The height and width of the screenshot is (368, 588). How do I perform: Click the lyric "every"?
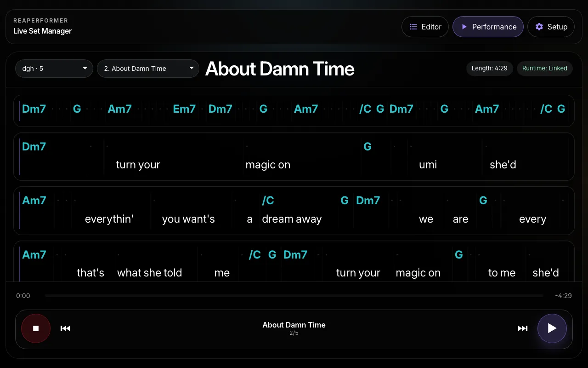pos(532,219)
